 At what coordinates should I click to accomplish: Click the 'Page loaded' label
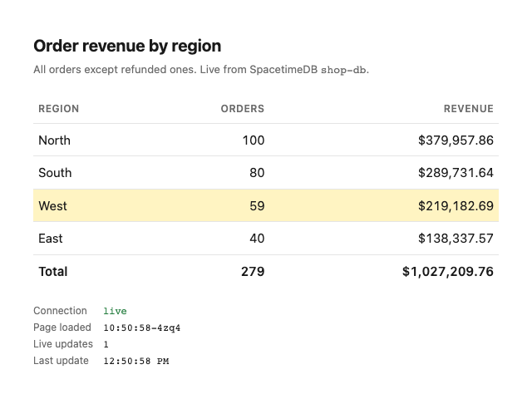click(62, 328)
